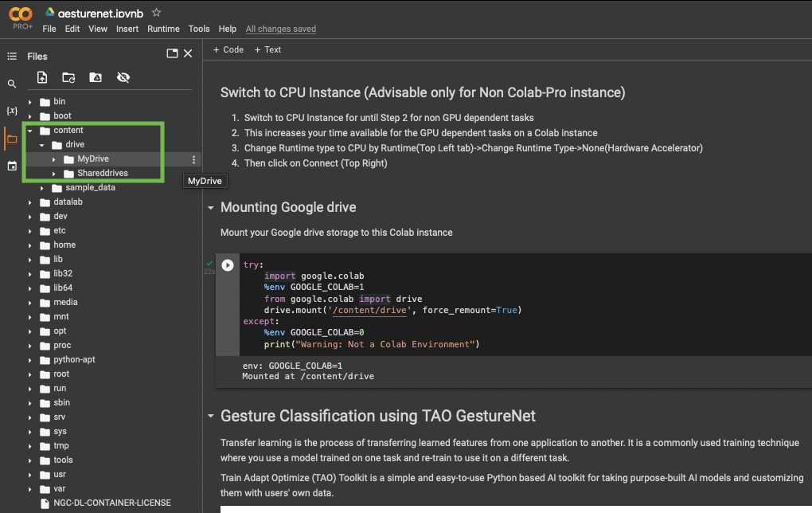Screen dimensions: 812x513
Task: Open the search sidebar icon
Action: [12, 84]
